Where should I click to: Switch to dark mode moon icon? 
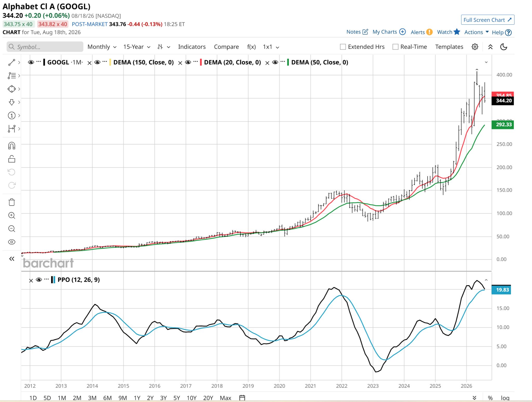[x=504, y=47]
